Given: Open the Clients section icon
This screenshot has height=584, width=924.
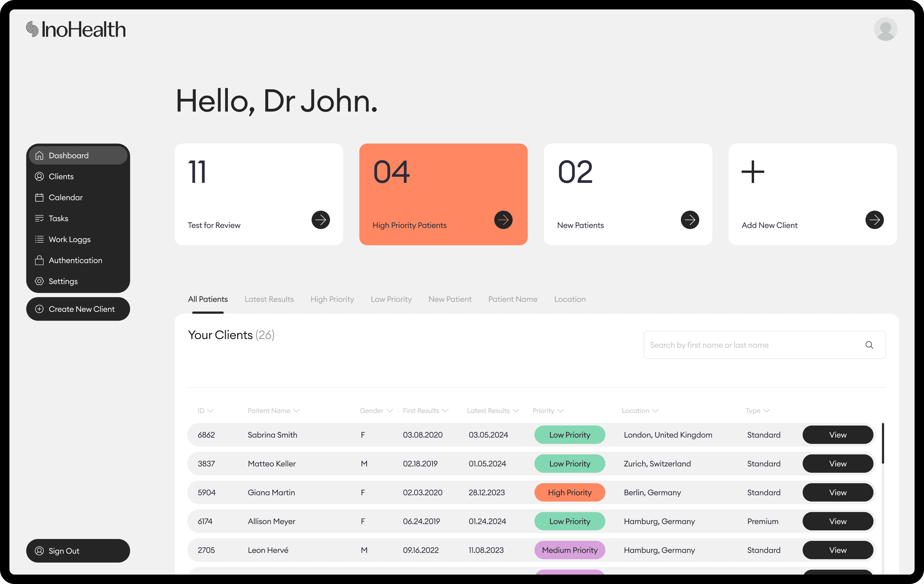Looking at the screenshot, I should 39,176.
